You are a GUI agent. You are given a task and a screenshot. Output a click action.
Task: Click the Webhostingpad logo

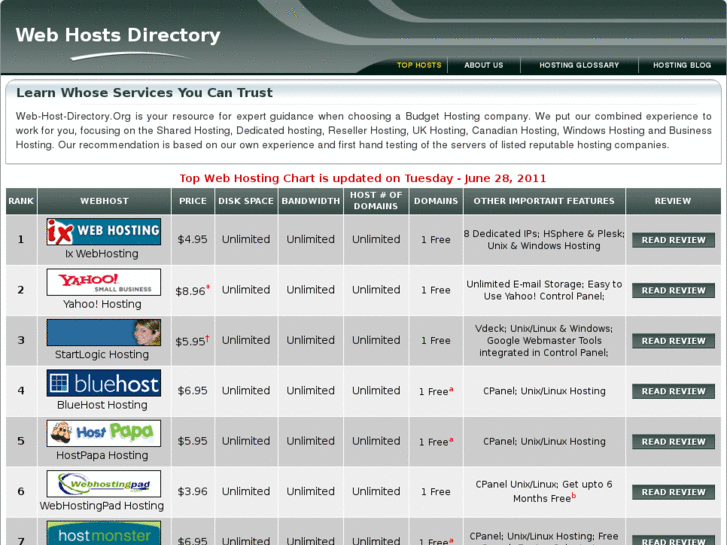(x=104, y=483)
